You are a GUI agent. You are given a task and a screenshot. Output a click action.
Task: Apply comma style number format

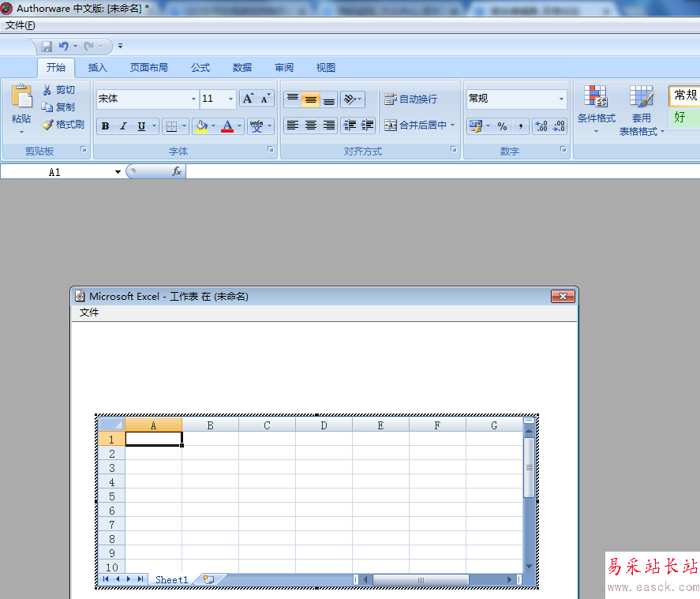tap(521, 126)
